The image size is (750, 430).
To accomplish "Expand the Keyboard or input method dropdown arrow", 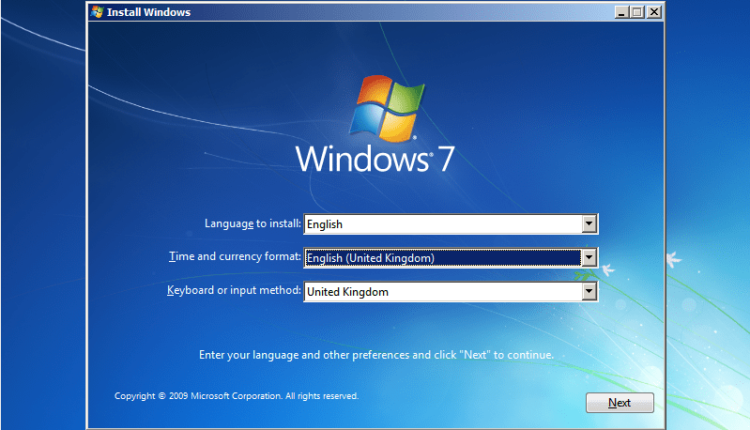I will coord(589,291).
